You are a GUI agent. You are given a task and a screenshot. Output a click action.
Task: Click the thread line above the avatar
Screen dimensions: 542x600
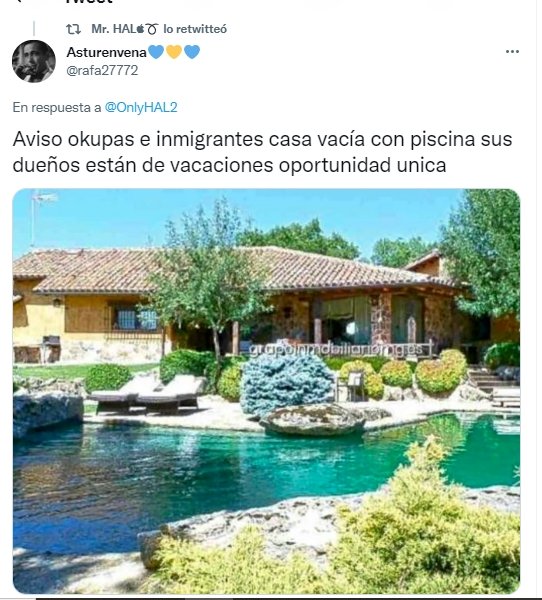pos(34,29)
